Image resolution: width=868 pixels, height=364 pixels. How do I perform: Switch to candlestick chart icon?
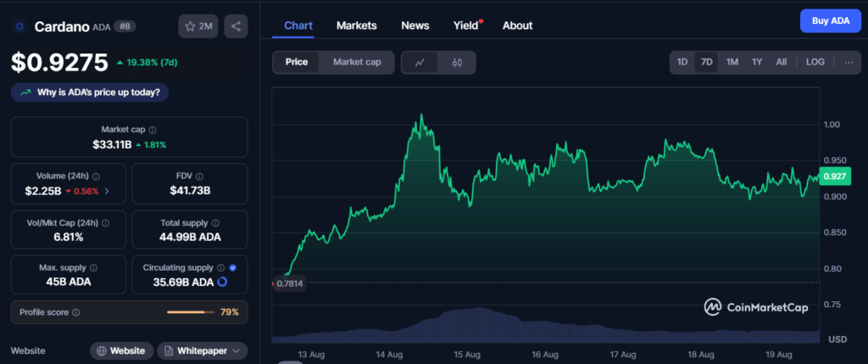(x=457, y=63)
